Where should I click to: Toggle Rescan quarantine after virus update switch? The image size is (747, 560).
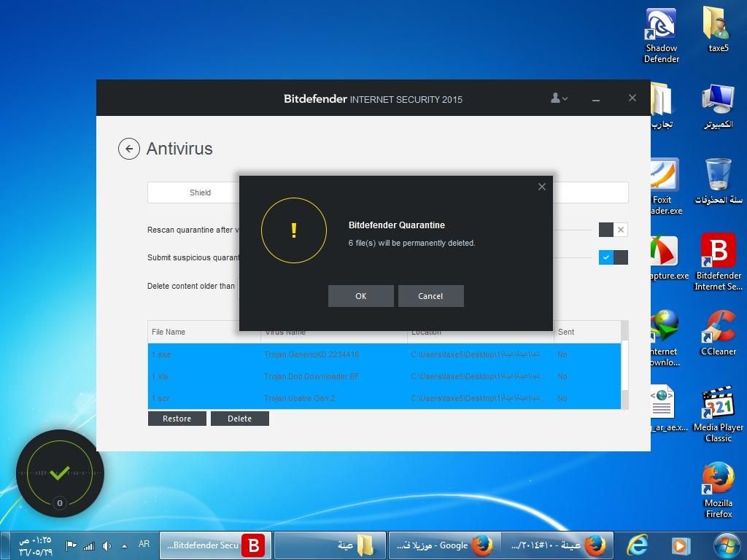pyautogui.click(x=613, y=230)
